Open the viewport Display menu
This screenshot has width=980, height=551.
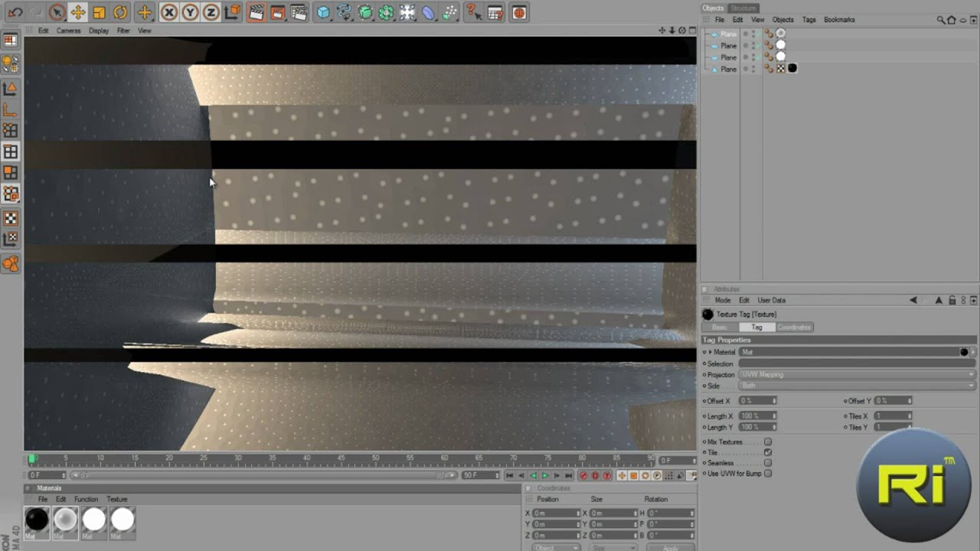pos(99,31)
